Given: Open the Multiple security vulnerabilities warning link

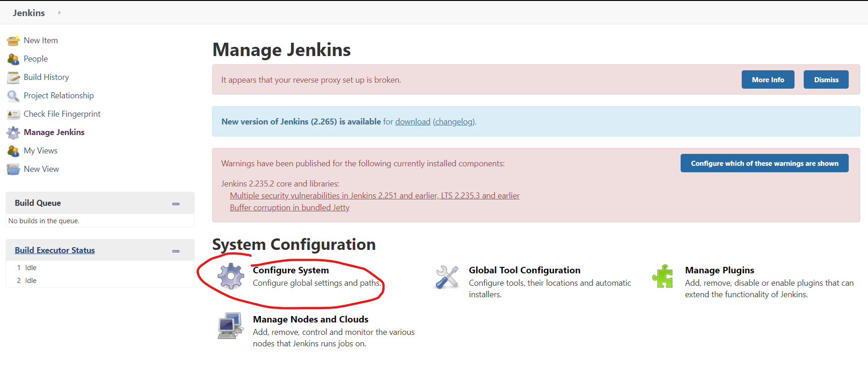Looking at the screenshot, I should pyautogui.click(x=375, y=196).
